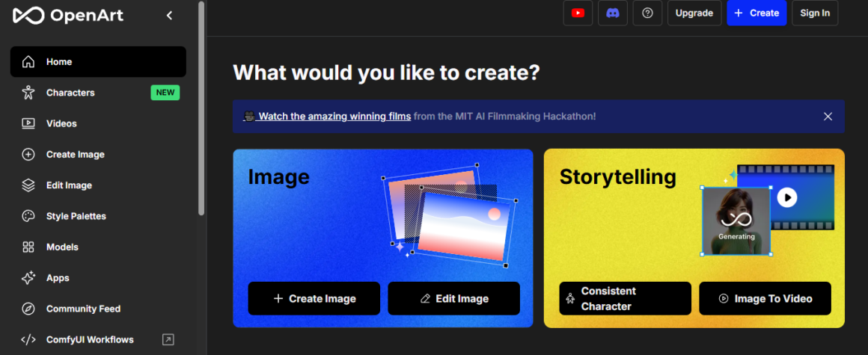Click the Image card heading
The image size is (868, 355).
278,176
